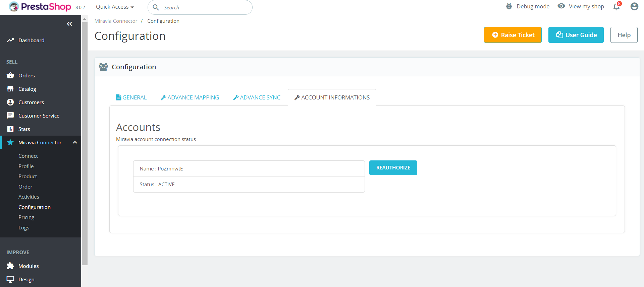Open Configuration in Miravia submenu
The width and height of the screenshot is (644, 287).
(35, 207)
